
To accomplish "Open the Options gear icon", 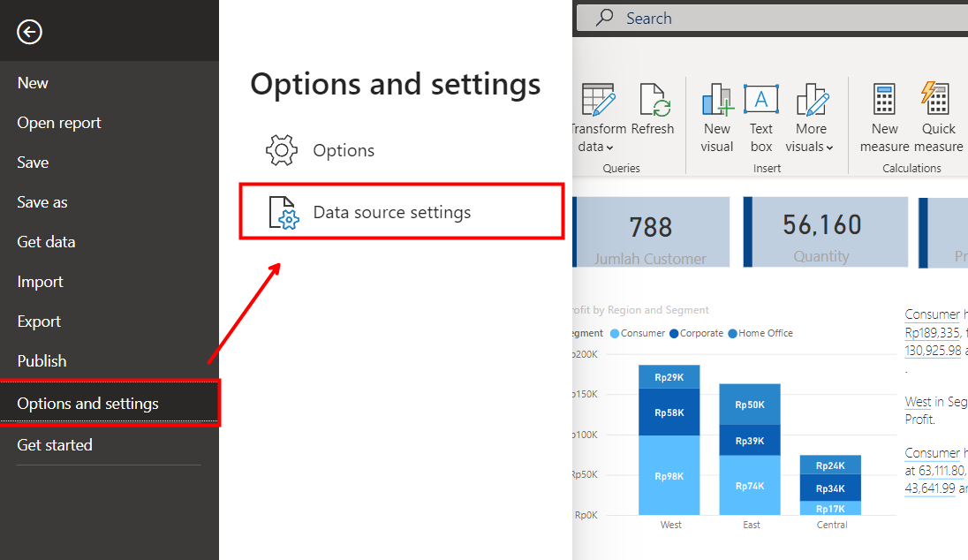I will [x=282, y=150].
